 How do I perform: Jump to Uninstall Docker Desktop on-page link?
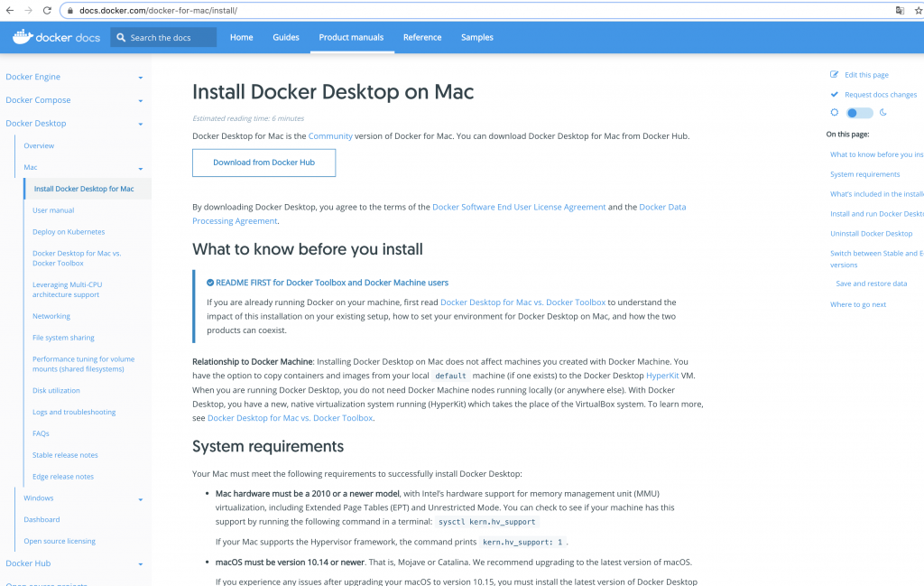pyautogui.click(x=871, y=234)
